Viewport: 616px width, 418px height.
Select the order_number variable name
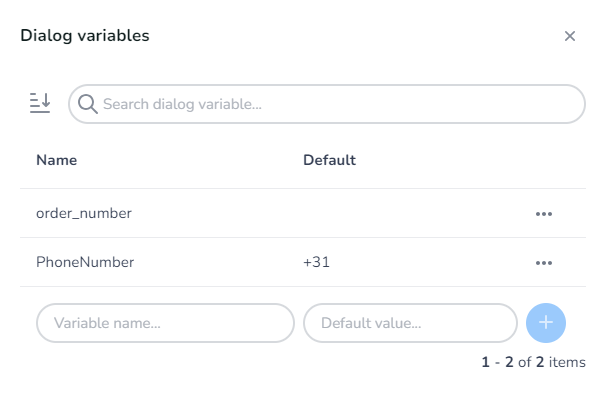pyautogui.click(x=84, y=213)
